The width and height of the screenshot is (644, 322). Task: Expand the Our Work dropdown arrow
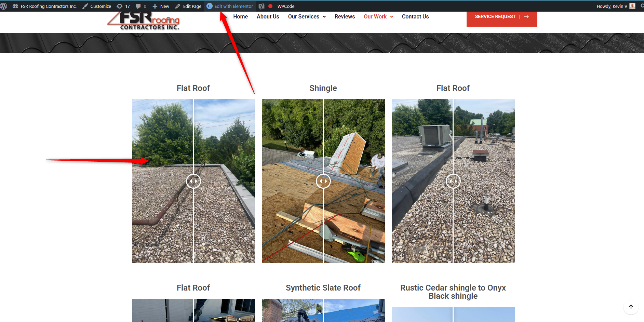[x=392, y=17]
